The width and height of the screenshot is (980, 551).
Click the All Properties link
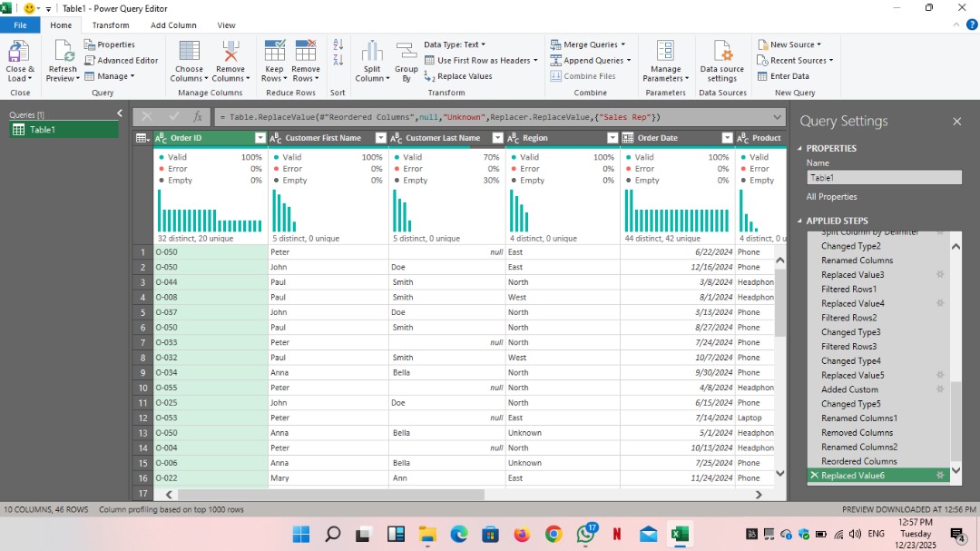click(x=831, y=196)
